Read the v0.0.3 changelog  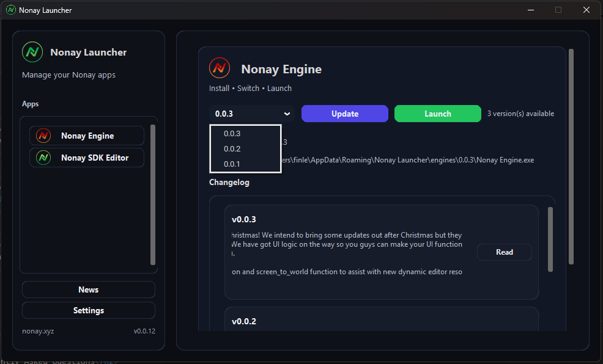504,252
